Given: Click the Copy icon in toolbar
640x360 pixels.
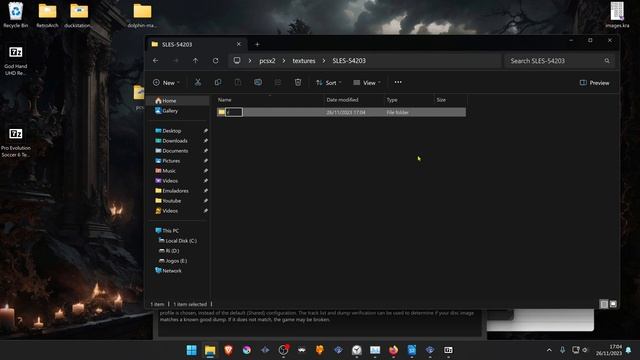Looking at the screenshot, I should (218, 82).
